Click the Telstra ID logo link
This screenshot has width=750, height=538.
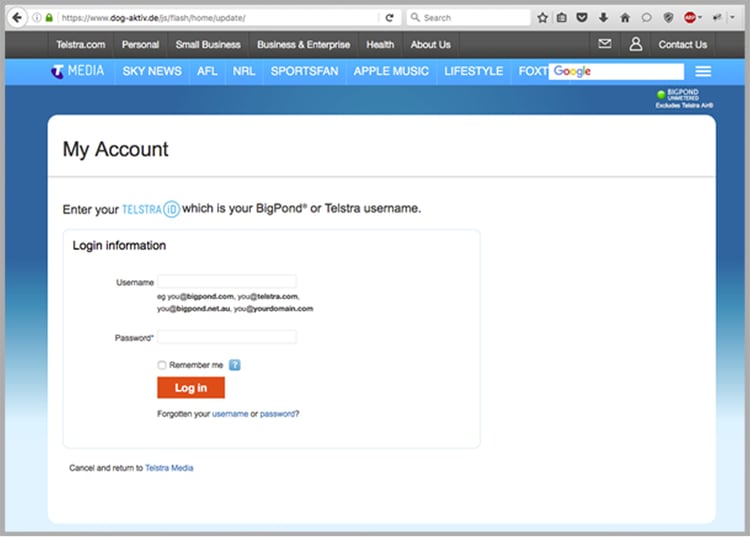(151, 209)
